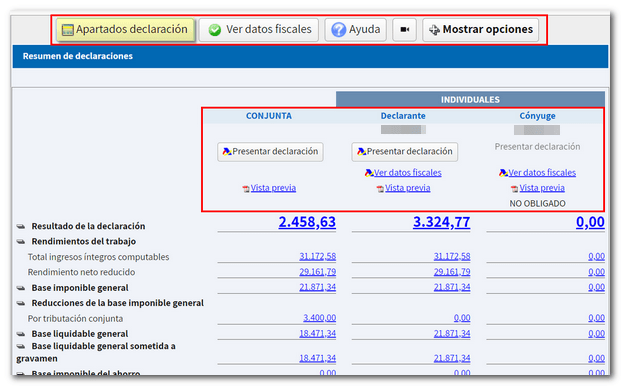Click Por tributación conjunta label

75,319
